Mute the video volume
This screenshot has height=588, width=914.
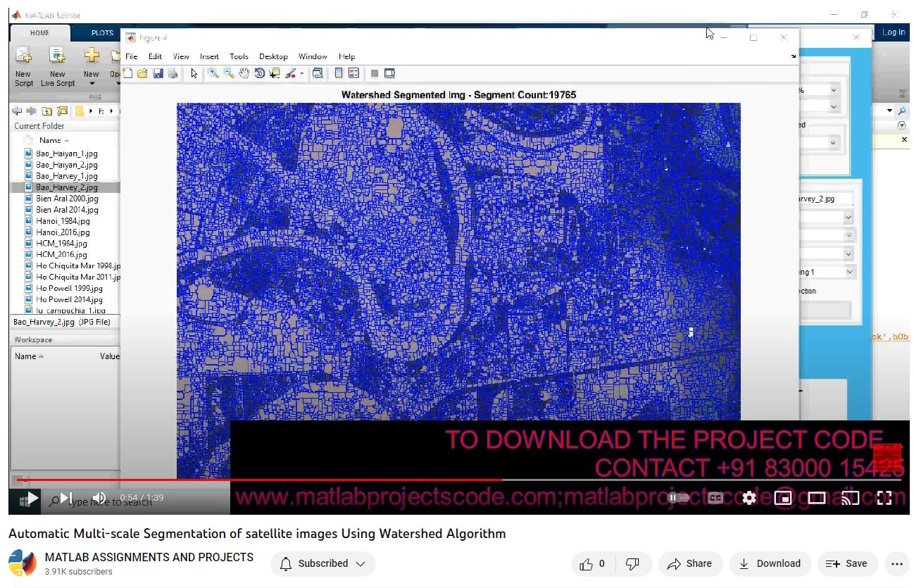tap(99, 498)
